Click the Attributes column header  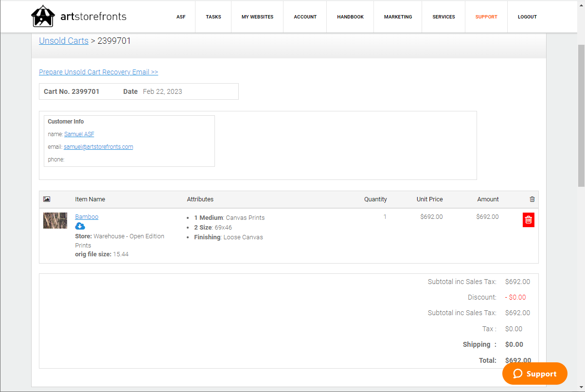pyautogui.click(x=200, y=199)
